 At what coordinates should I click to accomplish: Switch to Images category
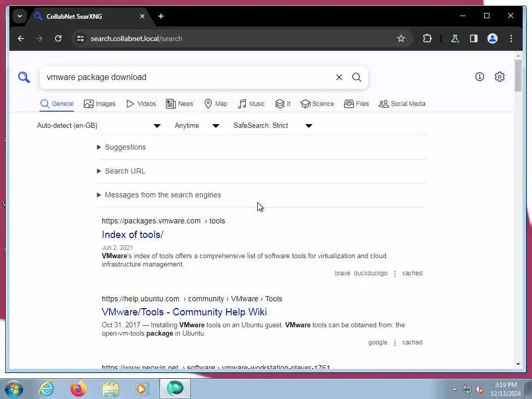99,104
